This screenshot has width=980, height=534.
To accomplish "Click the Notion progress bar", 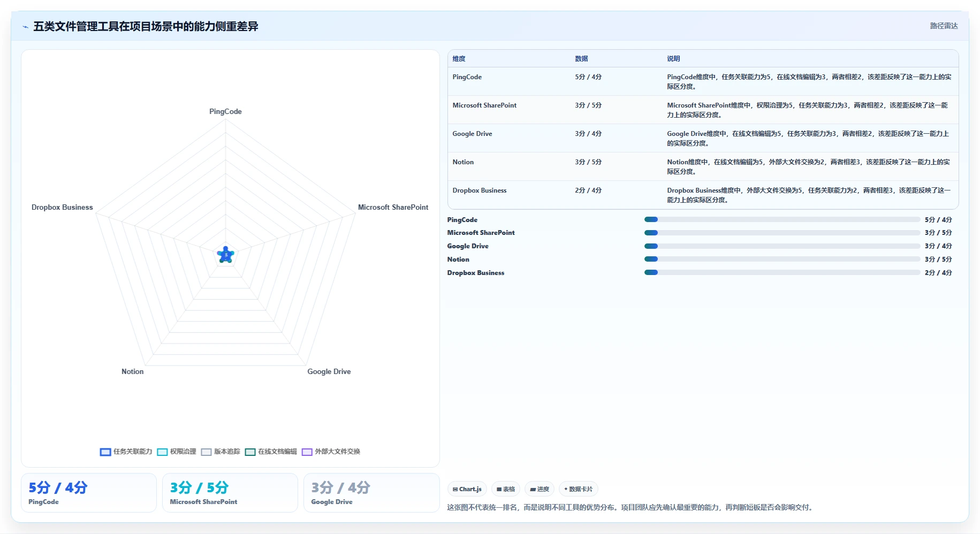I will [782, 259].
